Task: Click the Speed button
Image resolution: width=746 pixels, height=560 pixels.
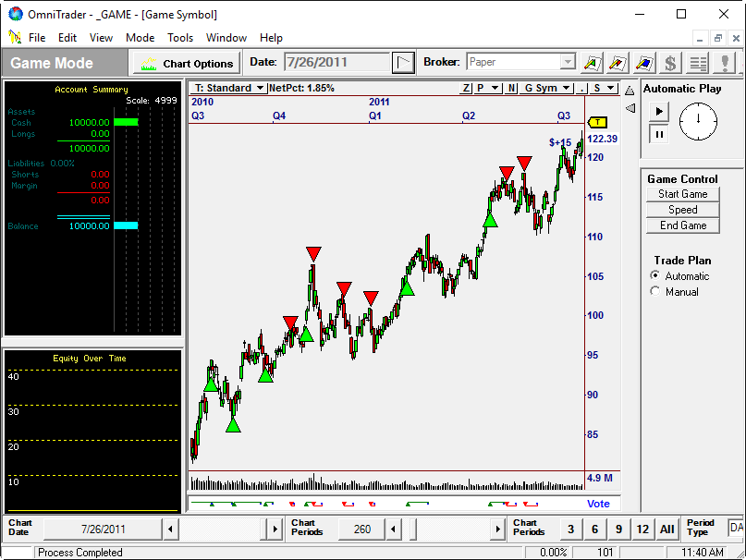Action: click(x=682, y=210)
